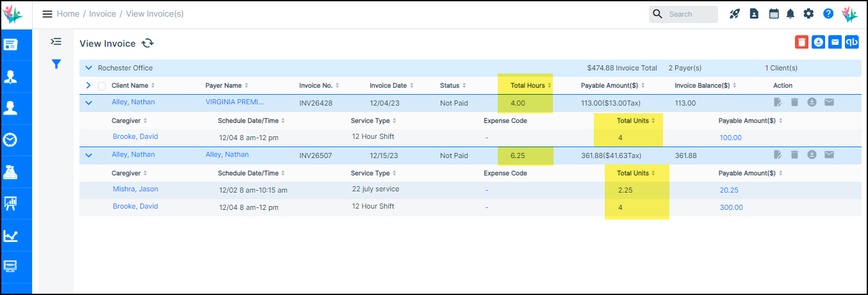Open the VIRGINIA PREMI... payer link
Viewport: 868px width, 295px height.
[x=234, y=102]
